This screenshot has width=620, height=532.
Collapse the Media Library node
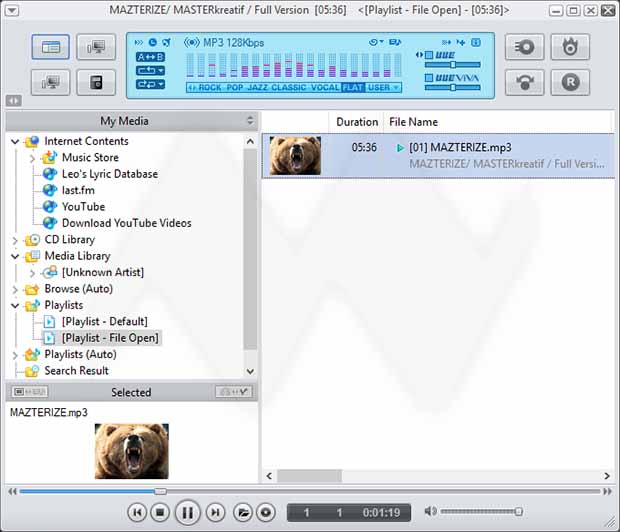point(15,256)
